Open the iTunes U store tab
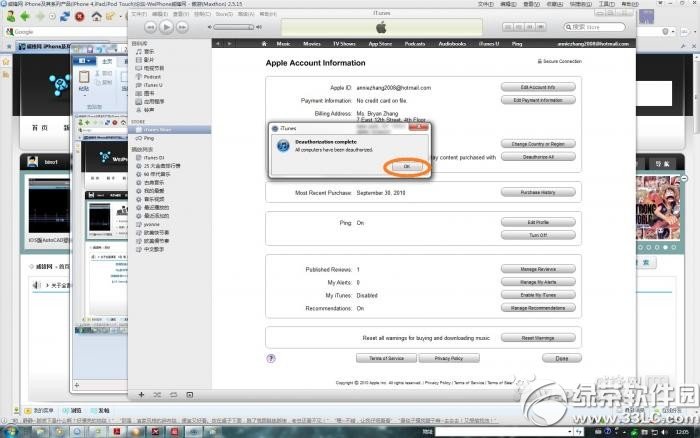The height and width of the screenshot is (438, 700). click(x=488, y=44)
